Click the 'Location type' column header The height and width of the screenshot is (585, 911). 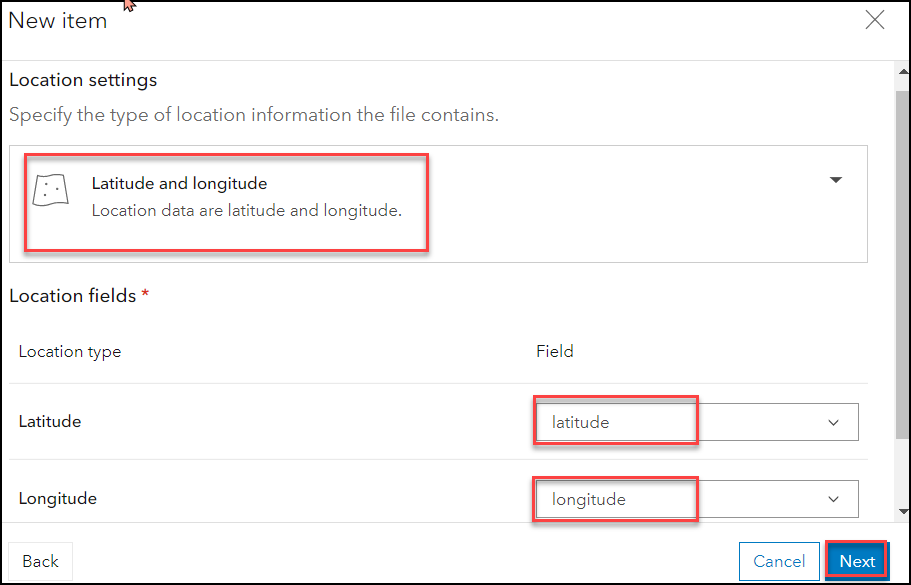(x=70, y=352)
